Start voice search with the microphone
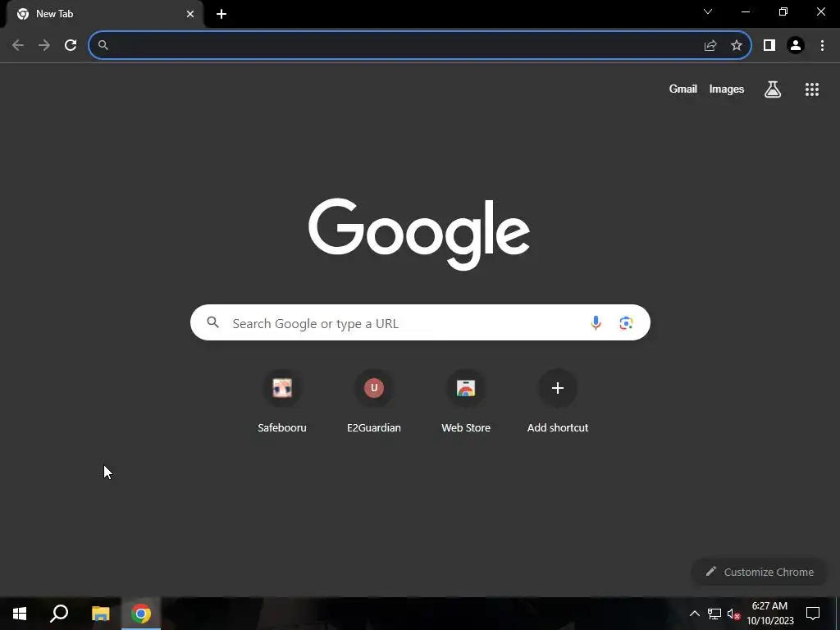Image resolution: width=840 pixels, height=630 pixels. 596,322
